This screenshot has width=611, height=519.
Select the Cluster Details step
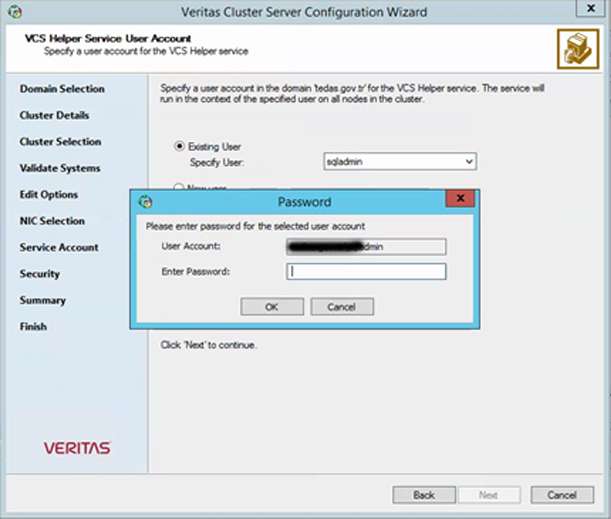click(x=54, y=115)
